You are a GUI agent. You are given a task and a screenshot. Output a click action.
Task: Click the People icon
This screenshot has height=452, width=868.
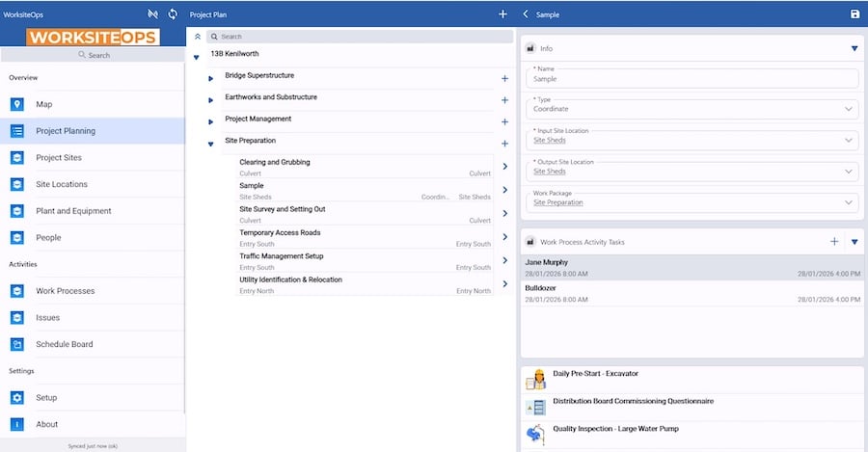point(17,237)
